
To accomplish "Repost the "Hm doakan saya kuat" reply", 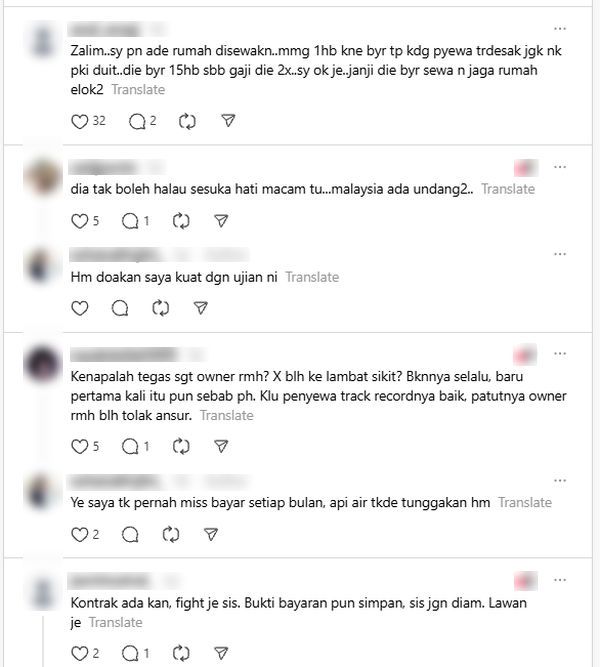I will click(161, 308).
